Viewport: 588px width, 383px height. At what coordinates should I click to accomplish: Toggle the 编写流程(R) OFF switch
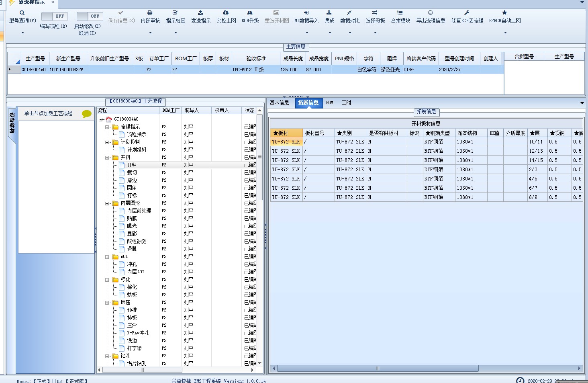tap(54, 16)
